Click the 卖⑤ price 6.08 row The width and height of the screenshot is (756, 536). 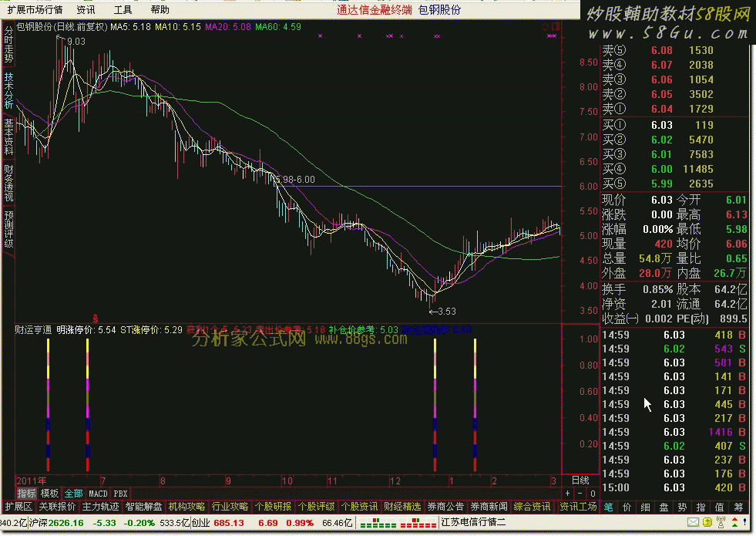pyautogui.click(x=674, y=51)
